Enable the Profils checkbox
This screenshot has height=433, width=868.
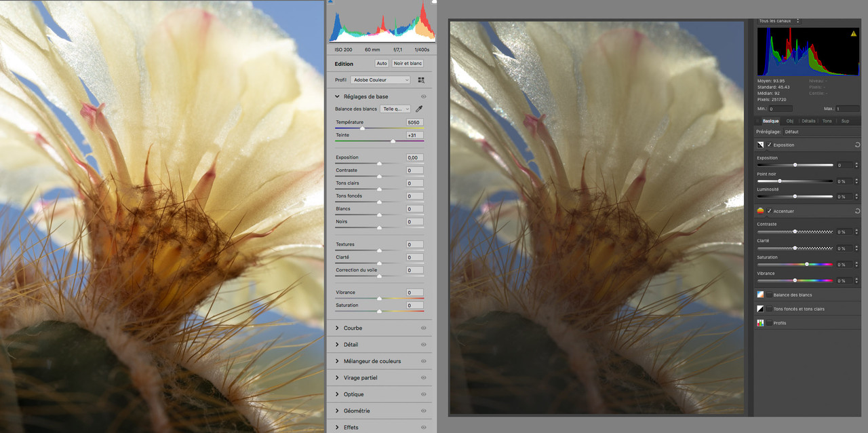[x=769, y=323]
